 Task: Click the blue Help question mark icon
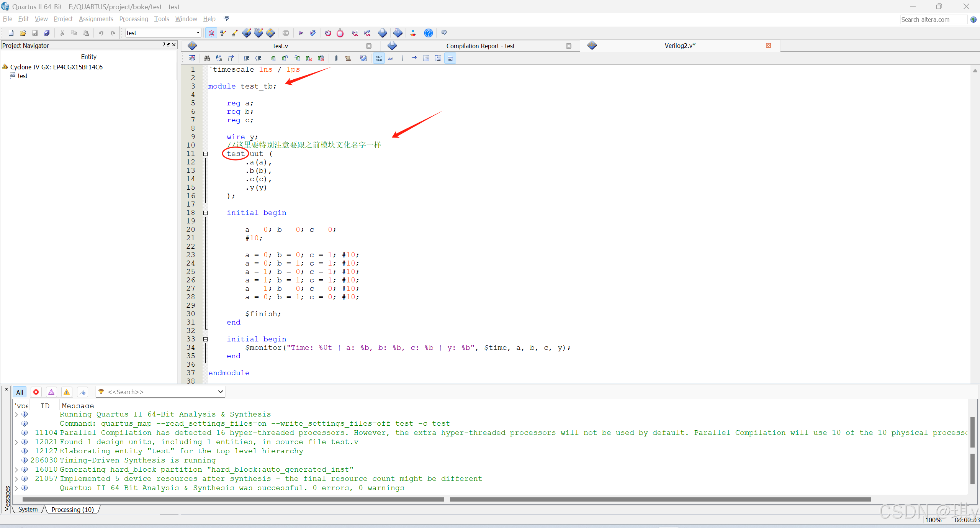[429, 33]
